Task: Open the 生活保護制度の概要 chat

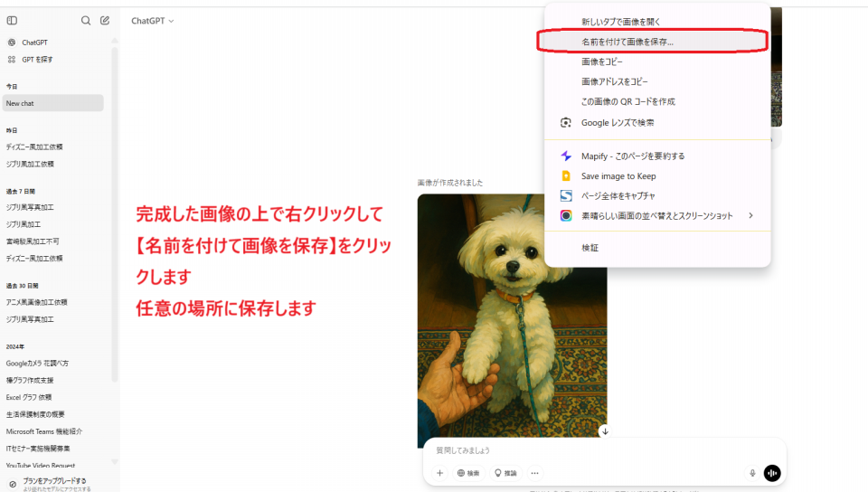Action: point(35,414)
